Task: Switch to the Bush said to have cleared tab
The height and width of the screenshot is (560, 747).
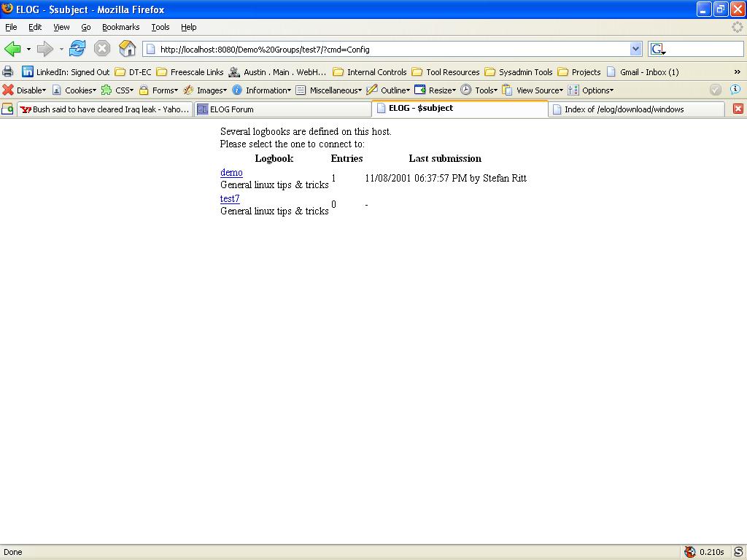Action: (x=105, y=109)
